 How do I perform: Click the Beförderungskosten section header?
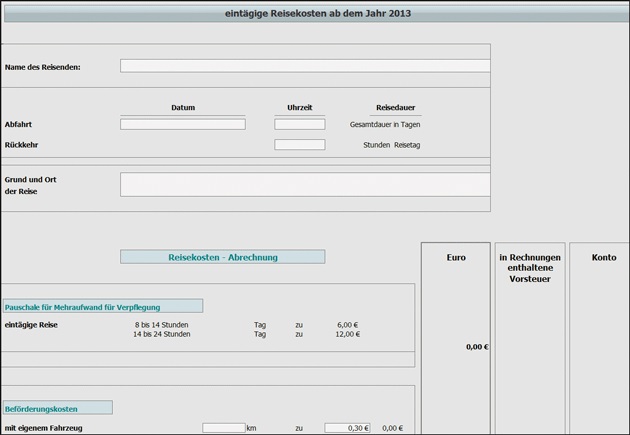pyautogui.click(x=56, y=408)
